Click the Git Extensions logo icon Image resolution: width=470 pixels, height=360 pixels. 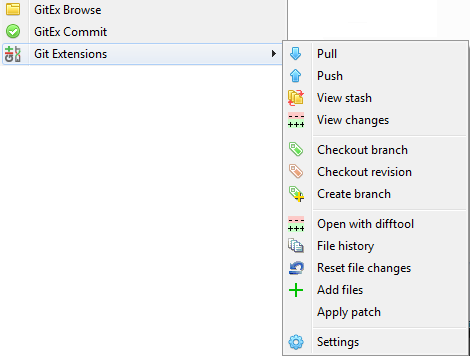13,54
